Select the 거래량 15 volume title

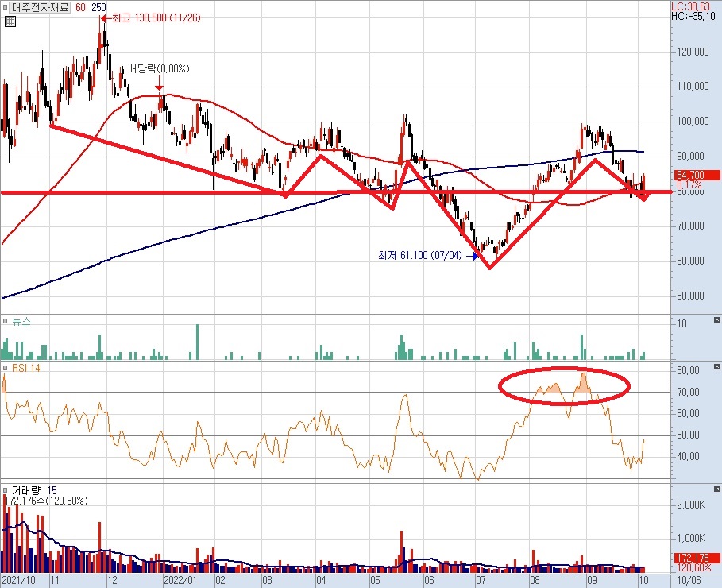(34, 490)
